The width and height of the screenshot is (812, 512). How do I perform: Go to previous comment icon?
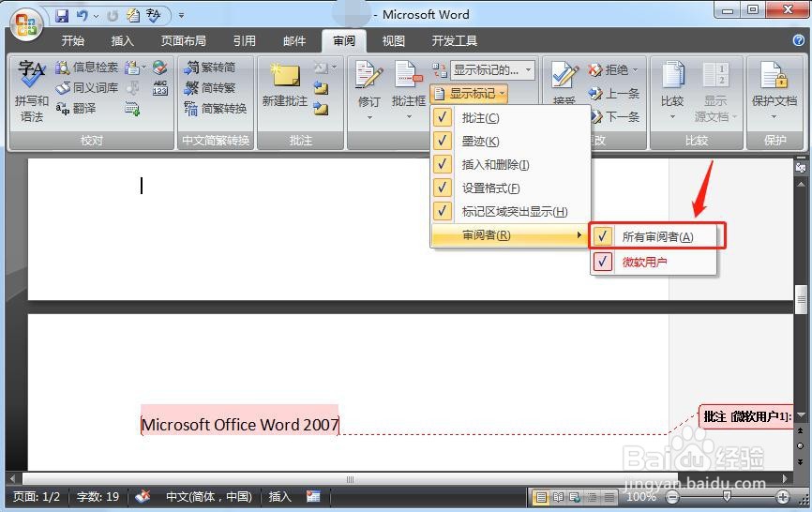click(321, 88)
